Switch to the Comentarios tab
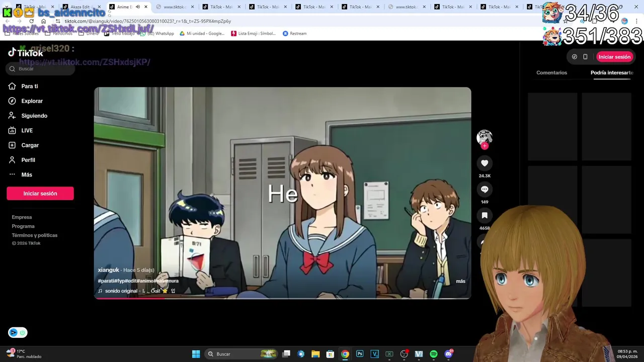The width and height of the screenshot is (644, 362). pos(551,72)
